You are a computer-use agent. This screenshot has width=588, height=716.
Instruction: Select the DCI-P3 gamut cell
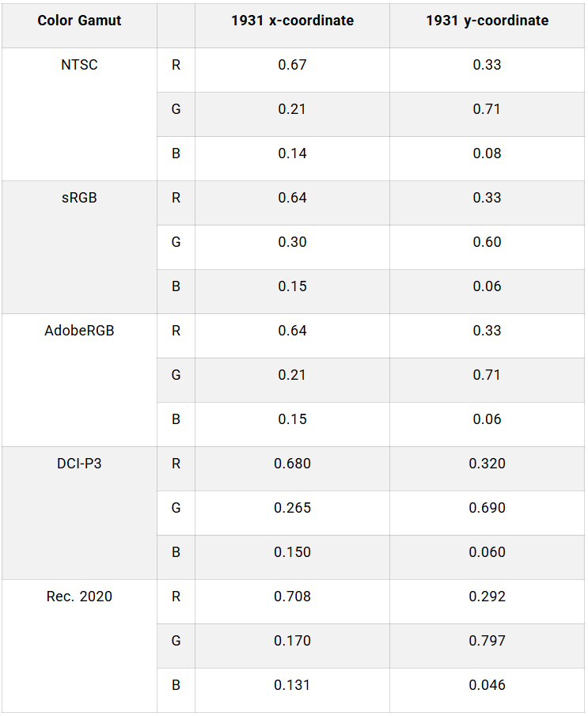click(79, 464)
